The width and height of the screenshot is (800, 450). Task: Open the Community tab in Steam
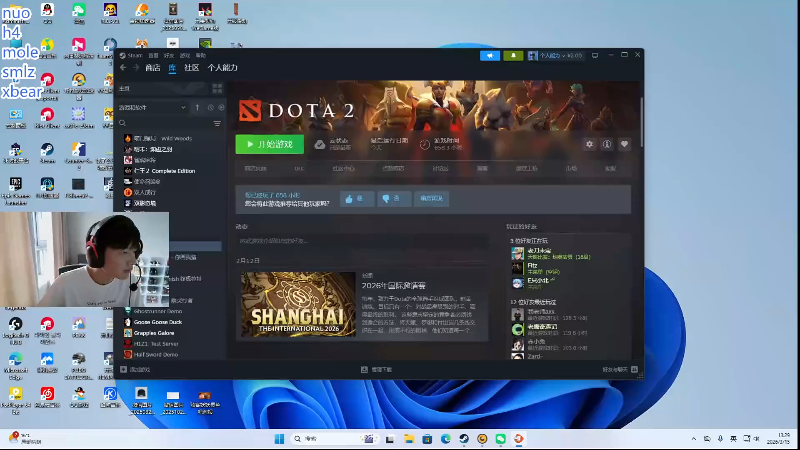[191, 67]
